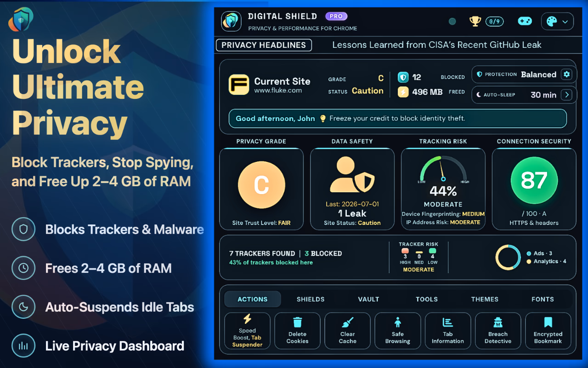Switch to the Themes tab

(x=485, y=299)
